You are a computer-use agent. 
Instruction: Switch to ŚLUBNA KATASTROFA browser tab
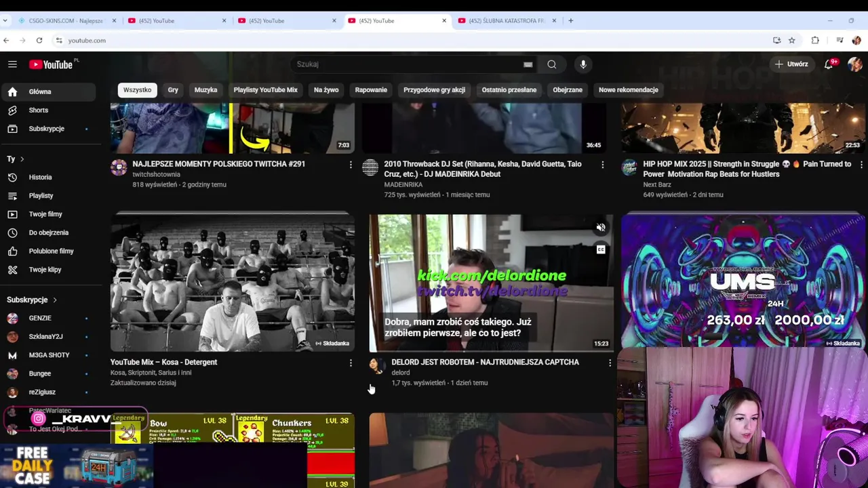coord(507,21)
